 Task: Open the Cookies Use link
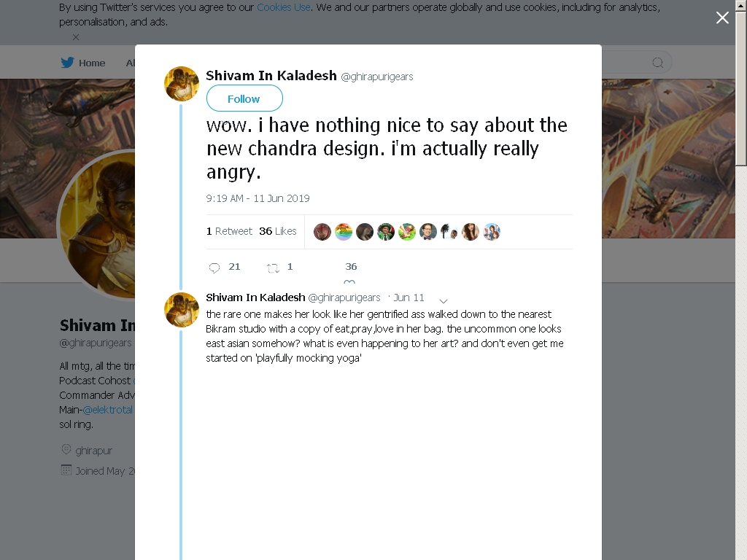pyautogui.click(x=284, y=7)
